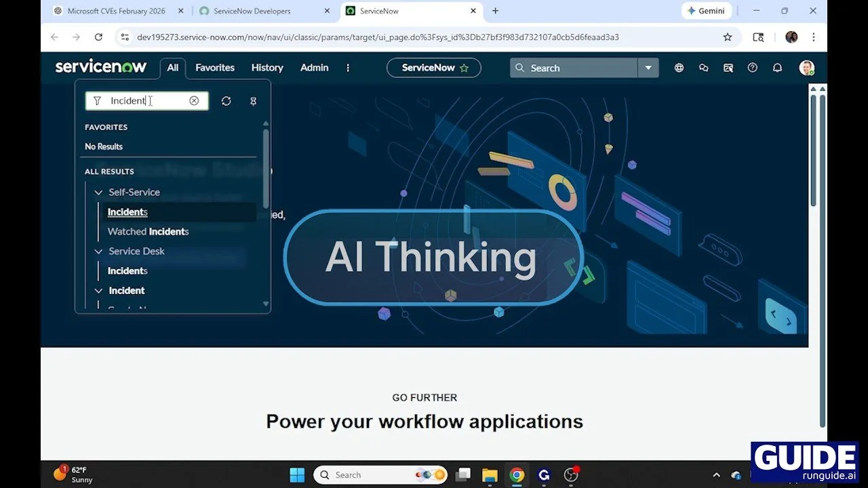Viewport: 868px width, 488px height.
Task: Open the Windows Start menu
Action: 297,475
